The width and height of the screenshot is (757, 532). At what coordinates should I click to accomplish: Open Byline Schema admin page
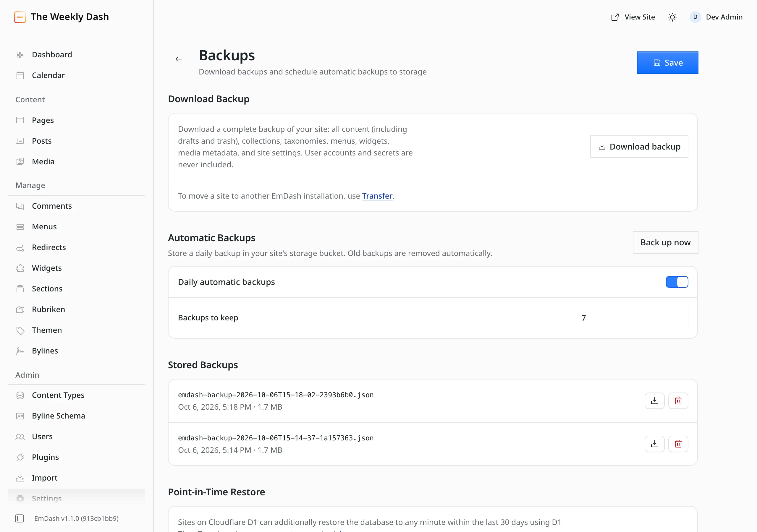coord(77,416)
